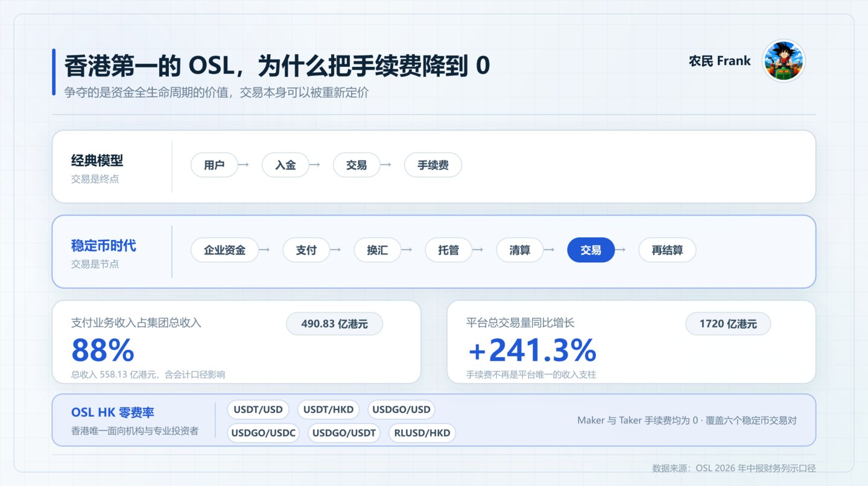Viewport: 868px width, 486px height.
Task: Click the arrow after the 清算 pill
Action: click(x=550, y=250)
